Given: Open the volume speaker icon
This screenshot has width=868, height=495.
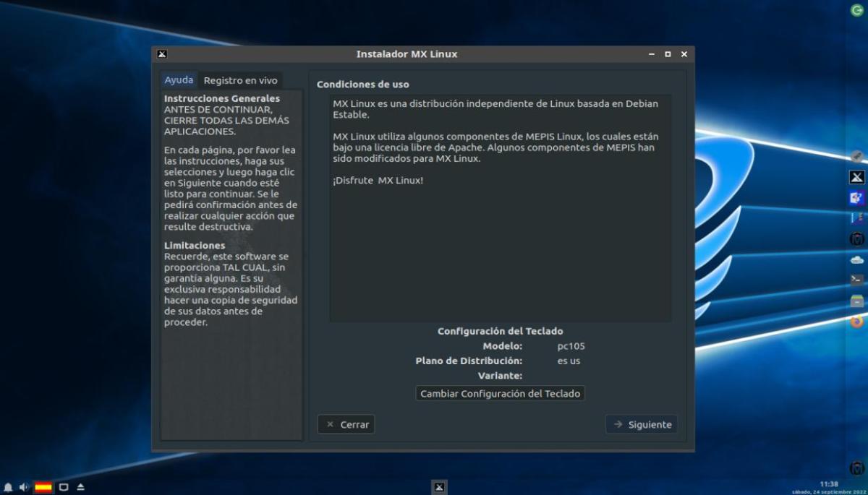Looking at the screenshot, I should (x=24, y=487).
